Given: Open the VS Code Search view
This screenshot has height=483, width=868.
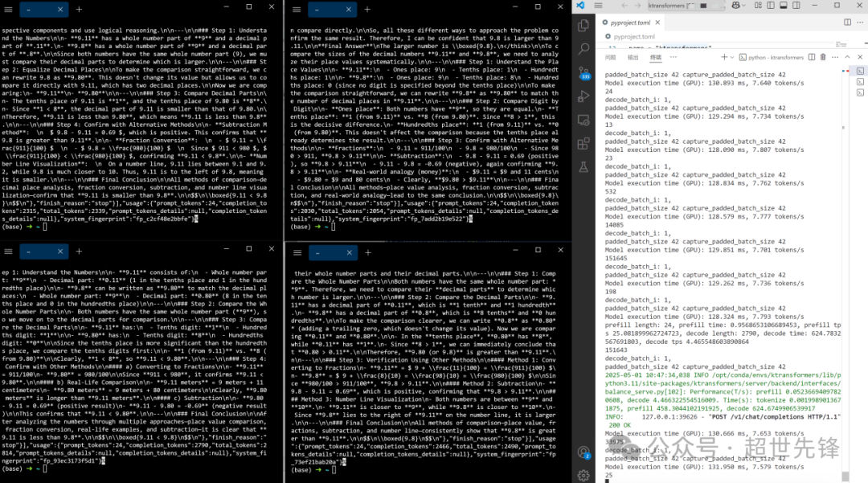Looking at the screenshot, I should click(583, 49).
